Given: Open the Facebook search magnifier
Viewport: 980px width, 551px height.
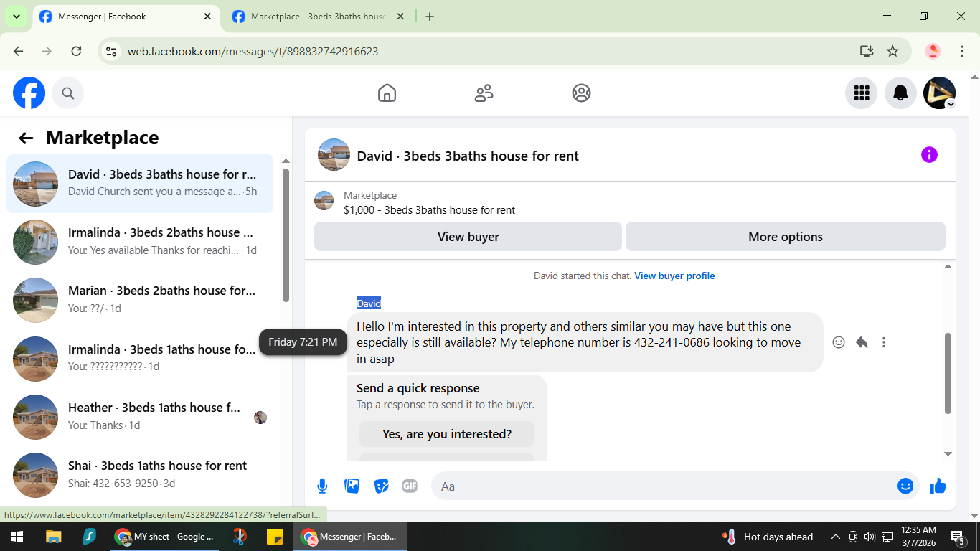Looking at the screenshot, I should pyautogui.click(x=68, y=93).
